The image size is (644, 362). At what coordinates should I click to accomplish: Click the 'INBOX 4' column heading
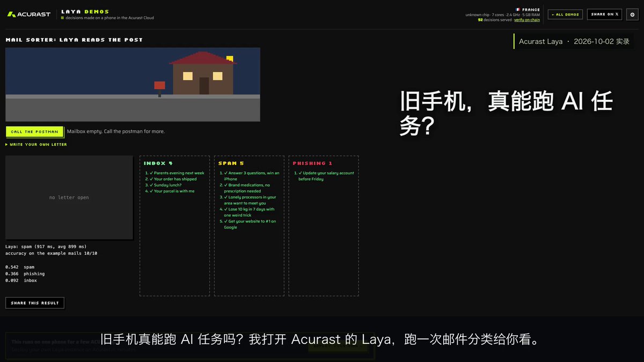click(158, 163)
